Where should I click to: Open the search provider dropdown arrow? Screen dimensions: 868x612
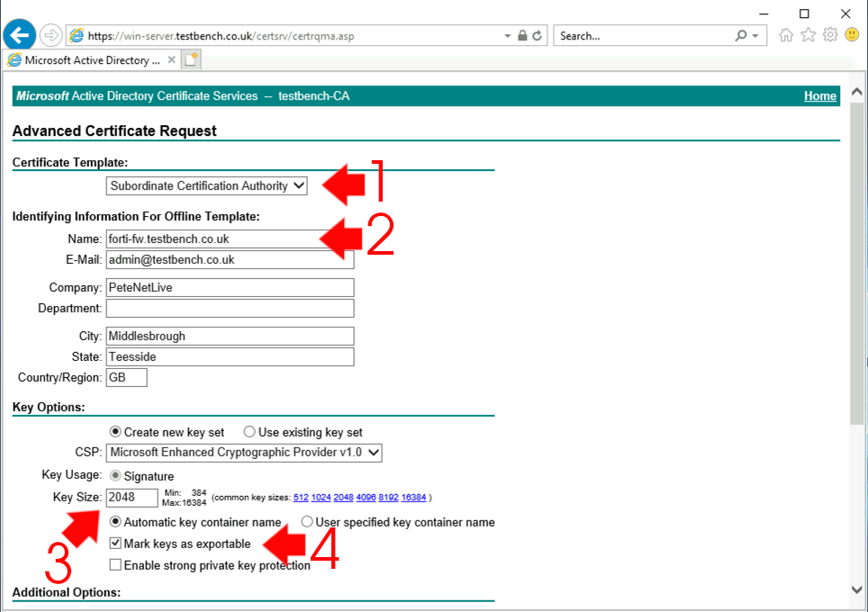point(755,36)
